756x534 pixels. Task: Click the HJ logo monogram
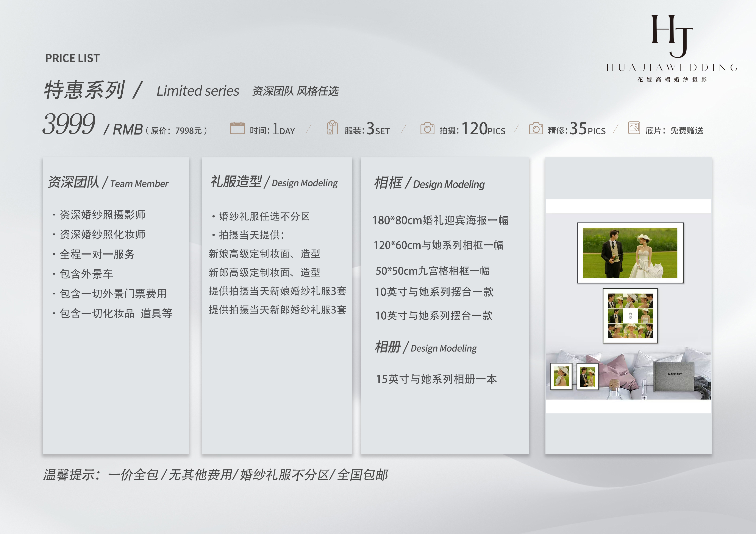[x=672, y=36]
